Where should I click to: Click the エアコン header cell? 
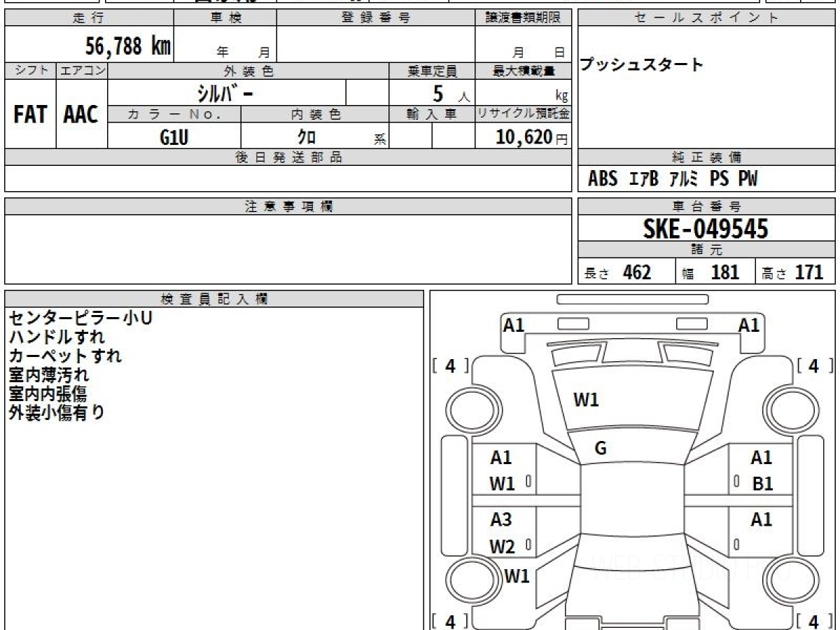click(82, 71)
